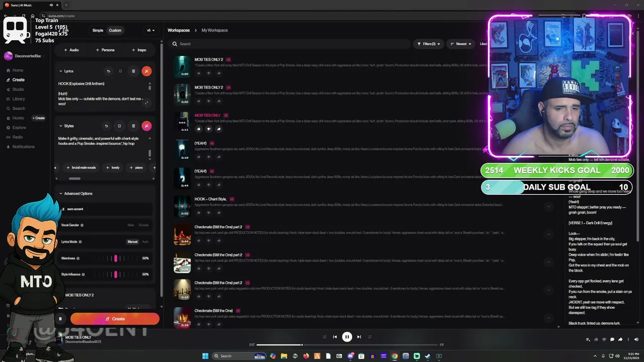The height and width of the screenshot is (362, 644).
Task: Add Audio to the song
Action: point(71,50)
